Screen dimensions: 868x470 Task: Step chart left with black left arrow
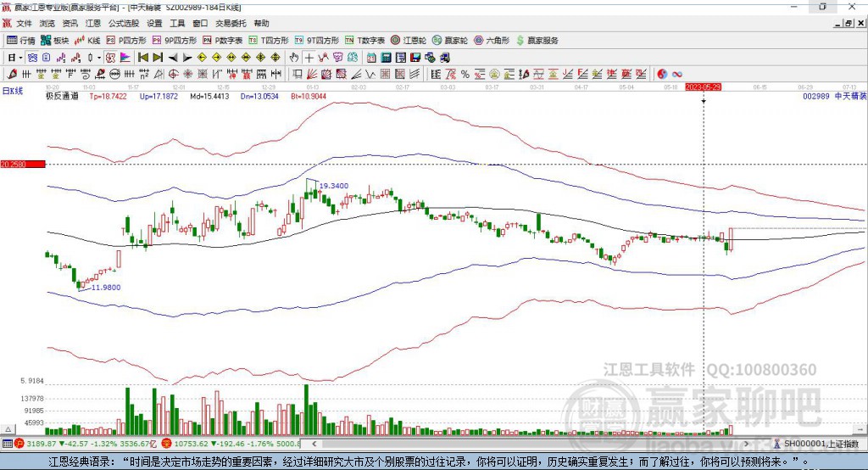click(173, 58)
